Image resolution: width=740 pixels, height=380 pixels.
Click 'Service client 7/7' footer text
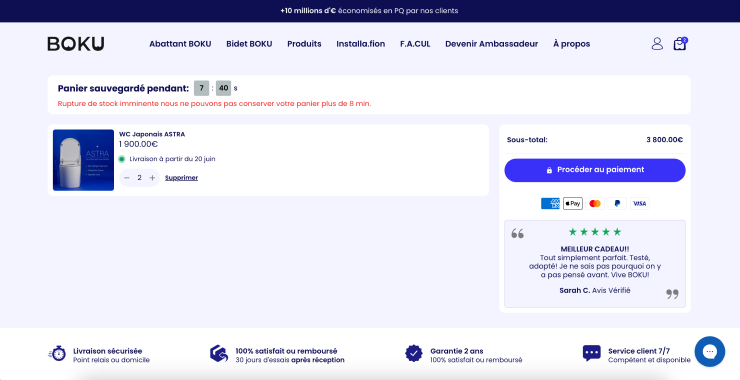coord(639,351)
